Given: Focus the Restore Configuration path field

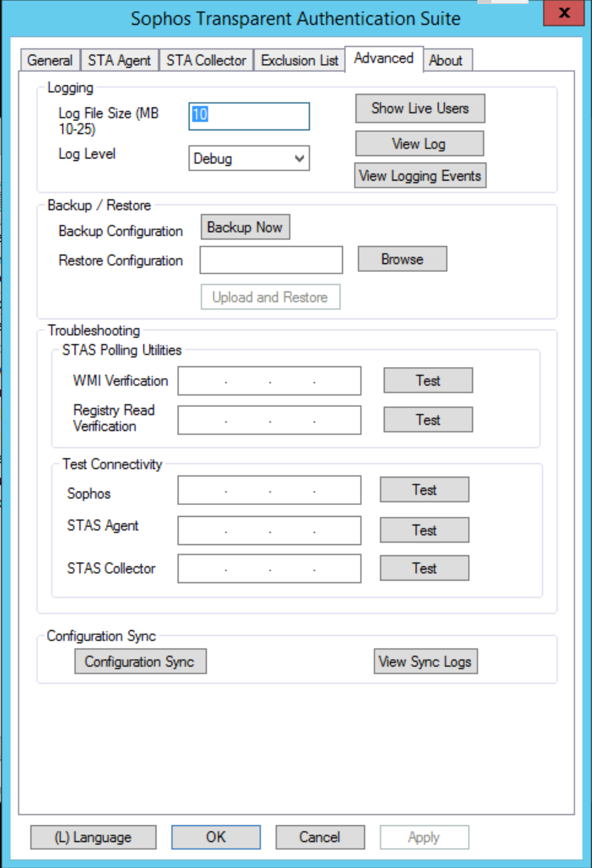Looking at the screenshot, I should pos(271,260).
